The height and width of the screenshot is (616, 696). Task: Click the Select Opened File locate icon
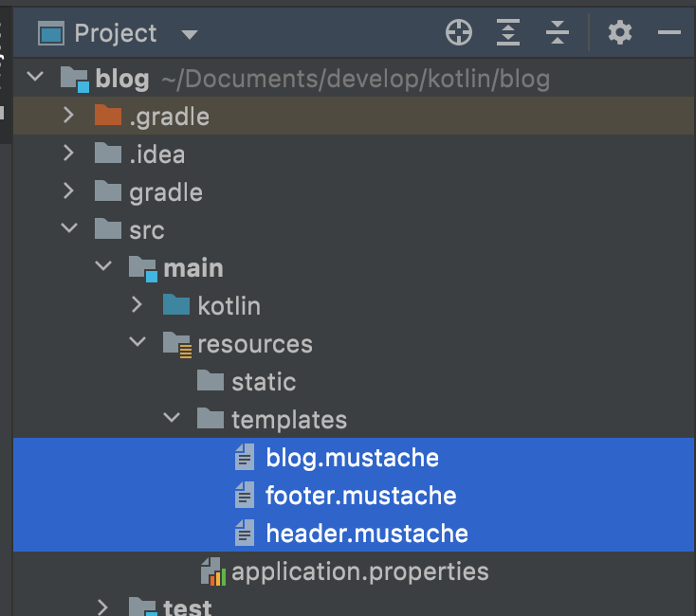459,32
